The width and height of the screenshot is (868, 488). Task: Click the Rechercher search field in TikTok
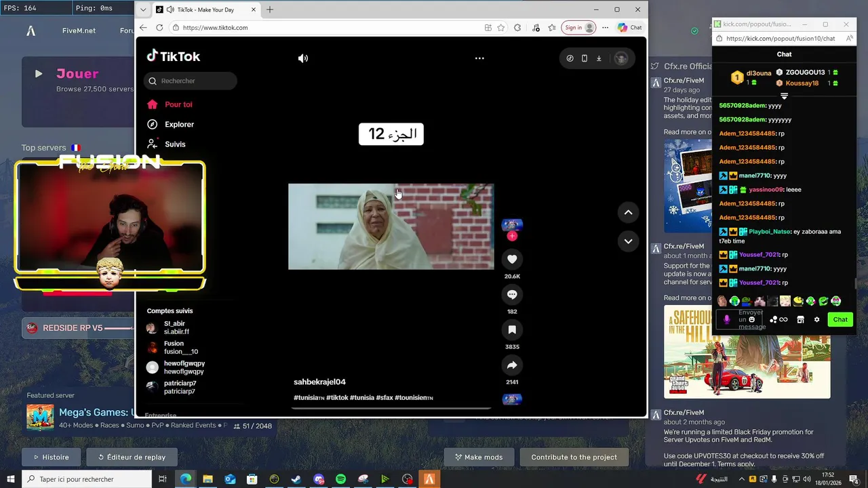pyautogui.click(x=191, y=81)
